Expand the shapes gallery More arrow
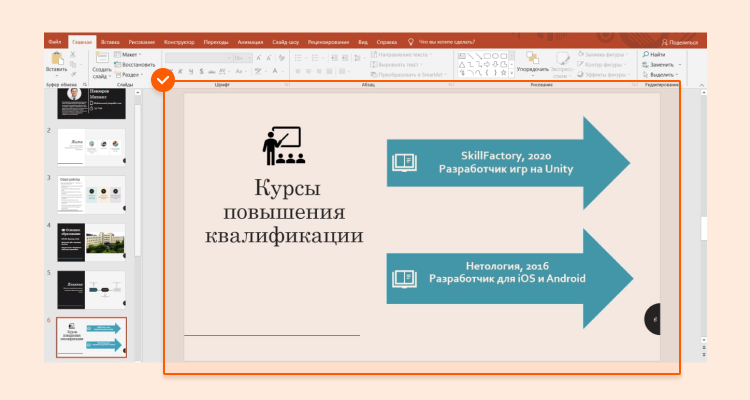This screenshot has height=400, width=750. point(511,73)
